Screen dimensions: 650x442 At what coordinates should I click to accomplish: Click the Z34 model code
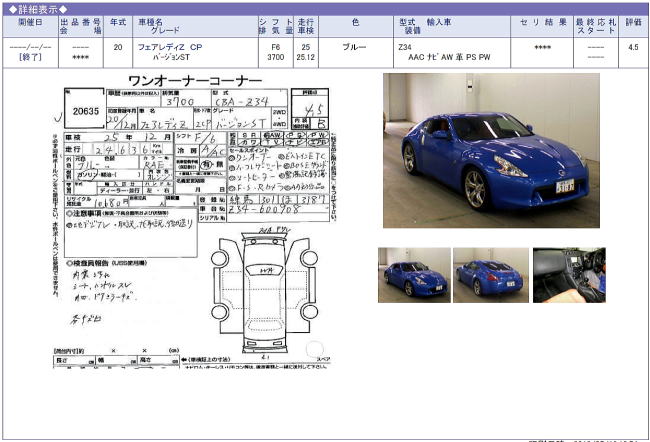pyautogui.click(x=405, y=47)
